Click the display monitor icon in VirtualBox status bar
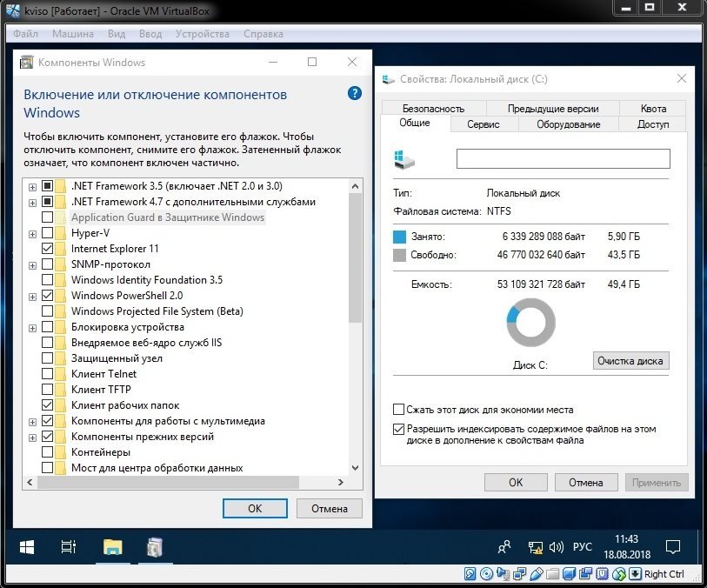 (x=569, y=573)
